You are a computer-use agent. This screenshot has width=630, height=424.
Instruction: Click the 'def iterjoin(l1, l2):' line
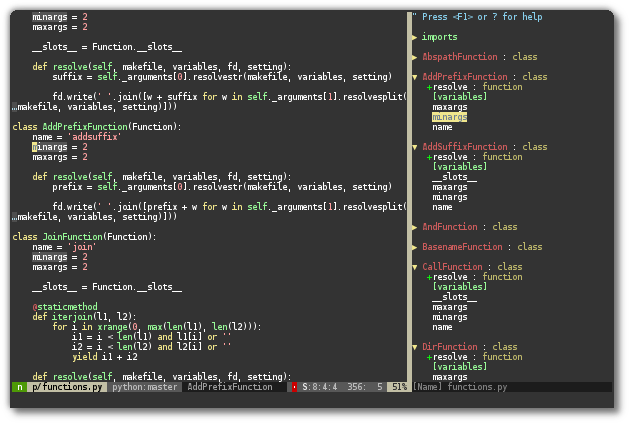(84, 317)
